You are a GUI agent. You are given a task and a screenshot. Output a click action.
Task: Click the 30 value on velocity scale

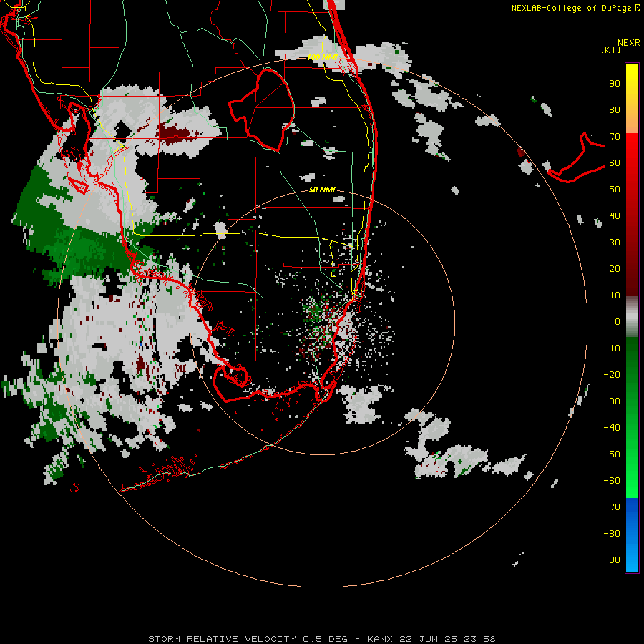point(615,243)
